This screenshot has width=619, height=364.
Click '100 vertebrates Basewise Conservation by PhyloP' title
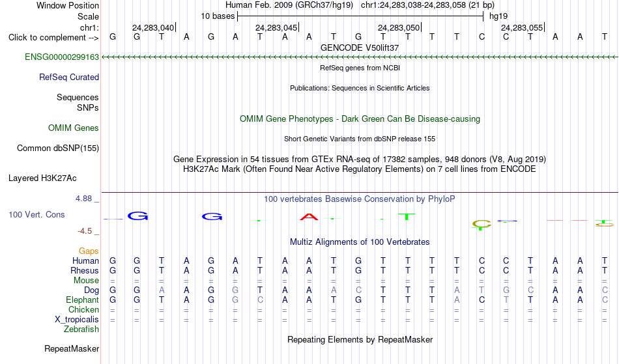(x=360, y=199)
